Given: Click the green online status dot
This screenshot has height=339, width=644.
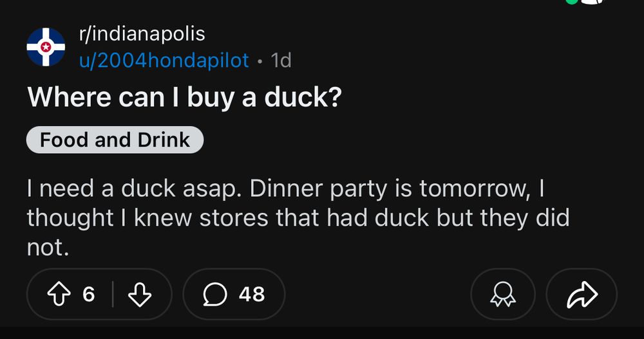Looking at the screenshot, I should point(572,2).
